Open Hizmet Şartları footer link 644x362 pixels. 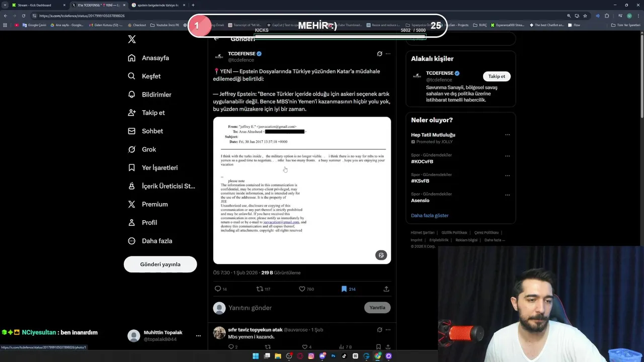tap(422, 233)
